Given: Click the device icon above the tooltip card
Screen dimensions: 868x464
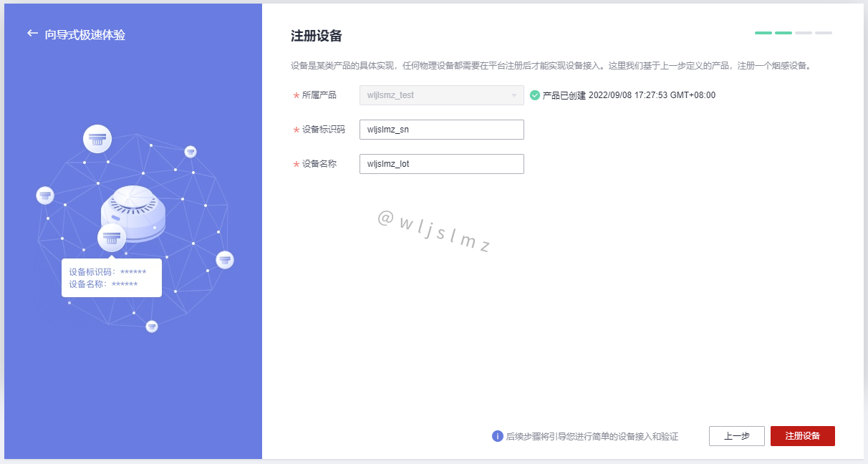Looking at the screenshot, I should point(112,238).
